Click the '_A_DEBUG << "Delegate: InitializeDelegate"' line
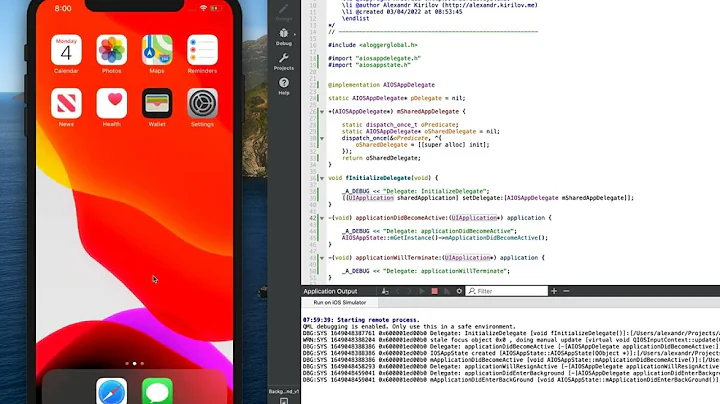Screen dimensions: 720x404 pos(416,191)
